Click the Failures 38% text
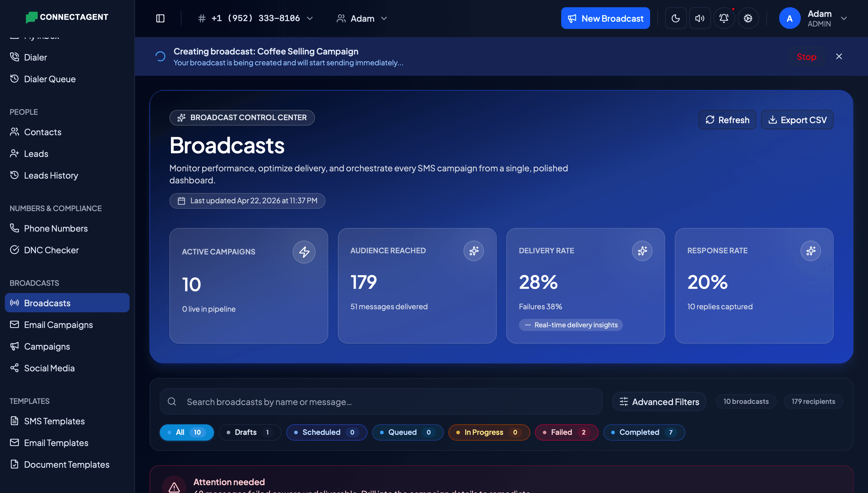868x493 pixels. point(540,307)
